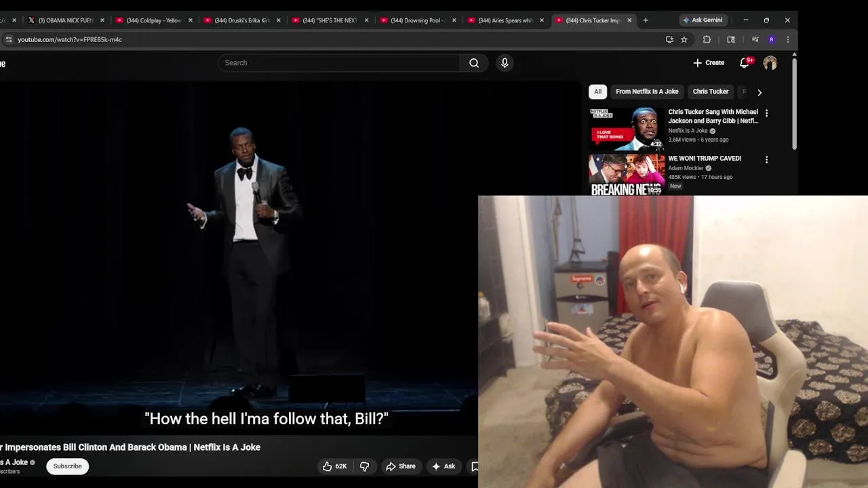The width and height of the screenshot is (868, 488).
Task: Open Adam Mockler channel link
Action: coord(686,168)
